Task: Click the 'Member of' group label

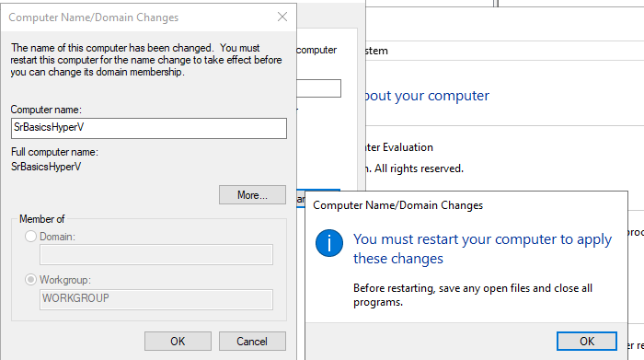Action: coord(42,219)
